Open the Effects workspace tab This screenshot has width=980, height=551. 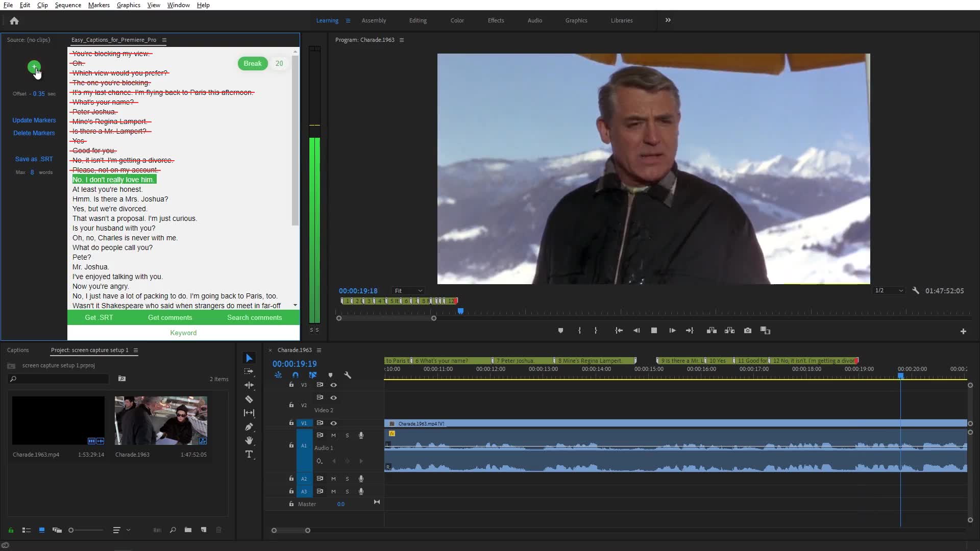tap(496, 20)
